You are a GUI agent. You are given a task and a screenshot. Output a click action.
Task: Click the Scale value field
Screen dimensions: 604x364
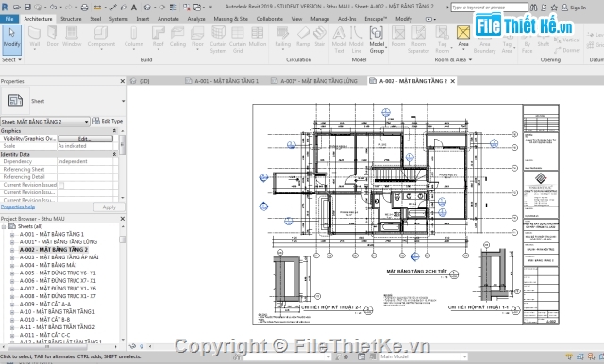pyautogui.click(x=85, y=146)
